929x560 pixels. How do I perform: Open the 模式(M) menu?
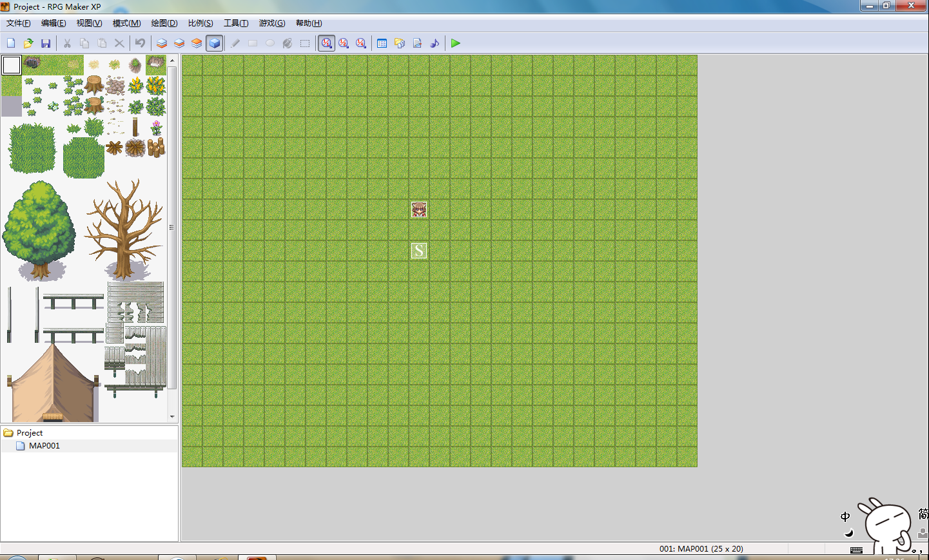point(127,23)
